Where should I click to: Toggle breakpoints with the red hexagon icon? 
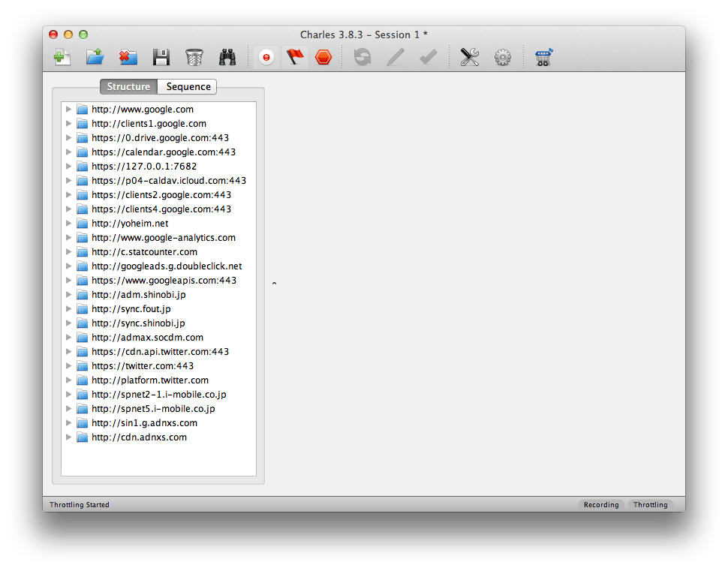[x=323, y=57]
